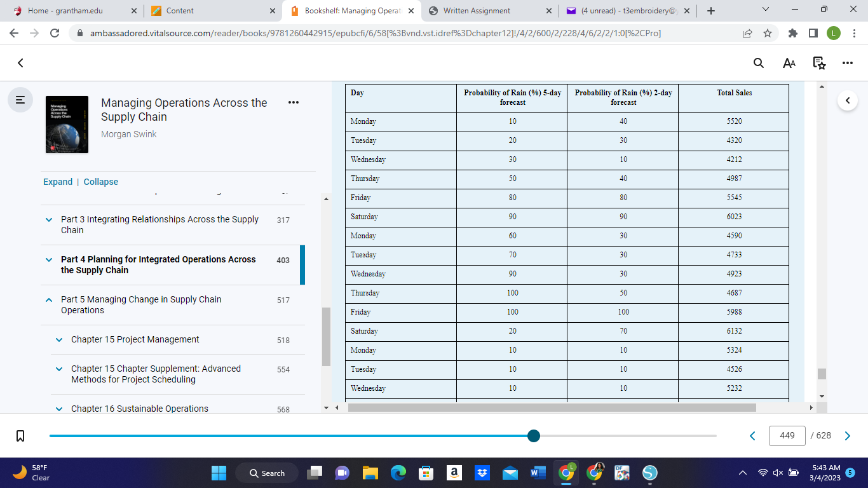
Task: Click the browser reload button
Action: tap(55, 33)
